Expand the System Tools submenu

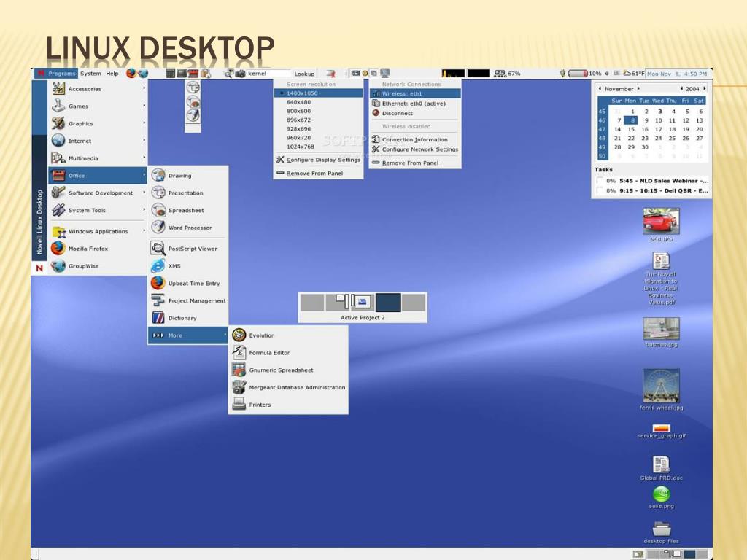click(98, 210)
